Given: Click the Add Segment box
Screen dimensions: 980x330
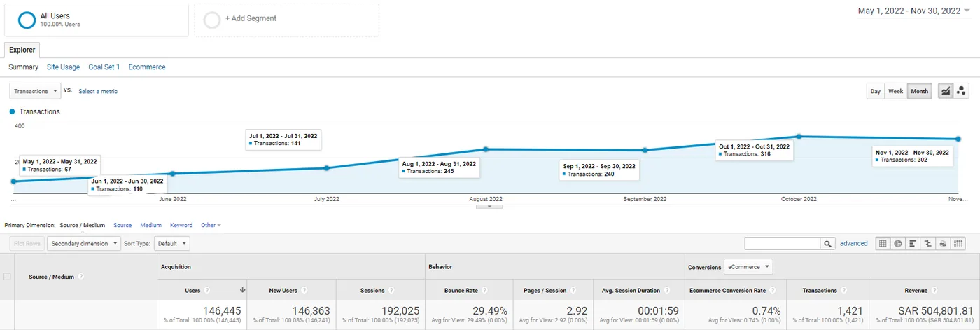Looking at the screenshot, I should pyautogui.click(x=286, y=20).
